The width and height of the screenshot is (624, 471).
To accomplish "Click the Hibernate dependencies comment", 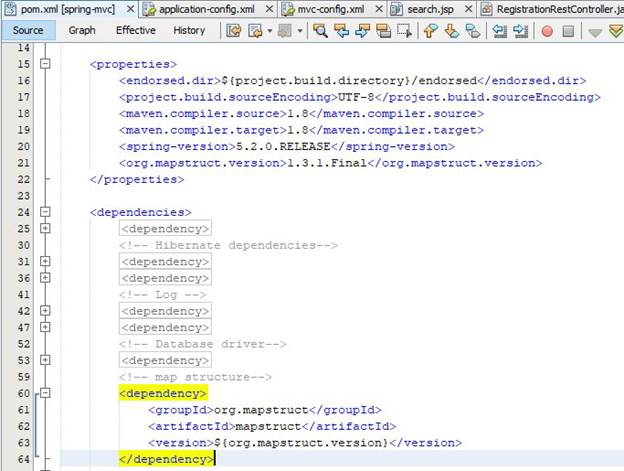I will pos(228,245).
